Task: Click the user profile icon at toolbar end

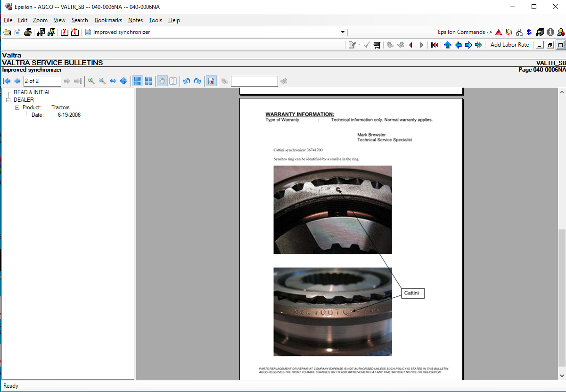Action: [x=561, y=32]
